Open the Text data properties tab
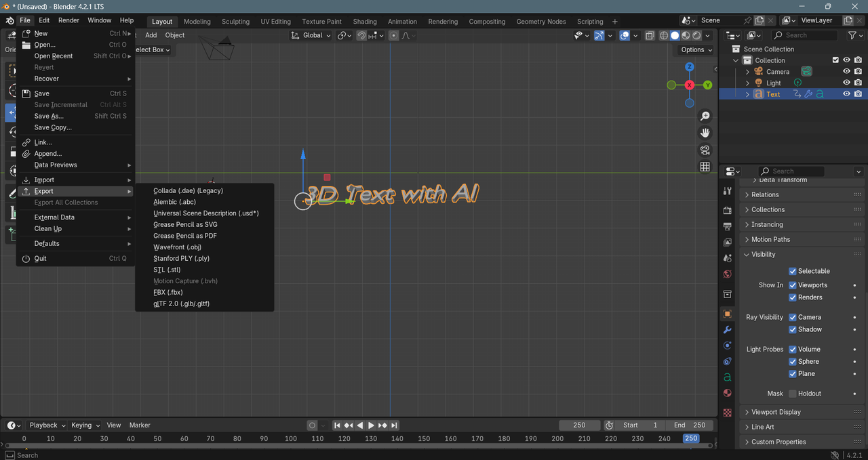Image resolution: width=868 pixels, height=460 pixels. (x=728, y=377)
